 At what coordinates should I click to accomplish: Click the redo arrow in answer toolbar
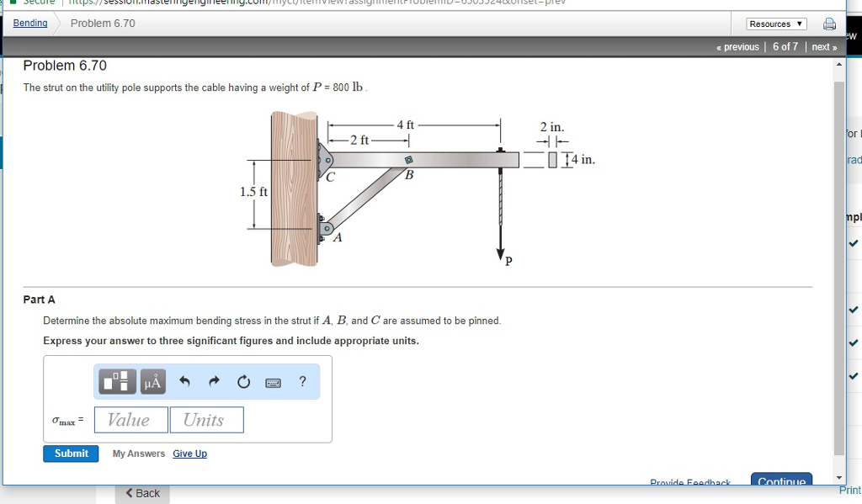[x=214, y=381]
